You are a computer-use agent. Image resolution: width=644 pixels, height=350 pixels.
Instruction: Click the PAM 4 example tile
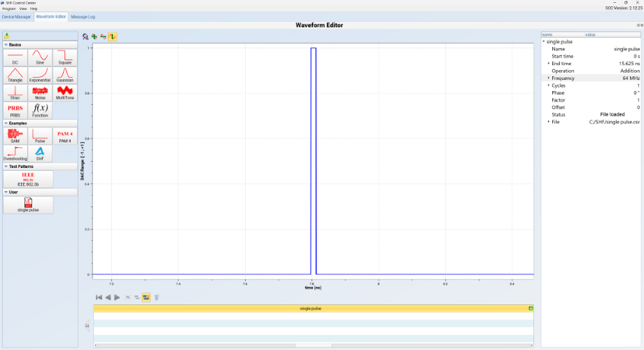point(65,134)
